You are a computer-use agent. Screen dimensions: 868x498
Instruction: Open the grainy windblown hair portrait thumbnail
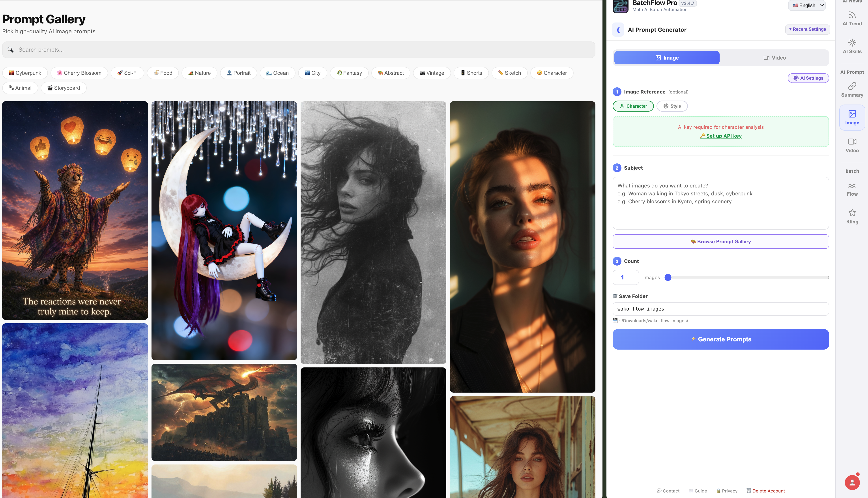[373, 233]
